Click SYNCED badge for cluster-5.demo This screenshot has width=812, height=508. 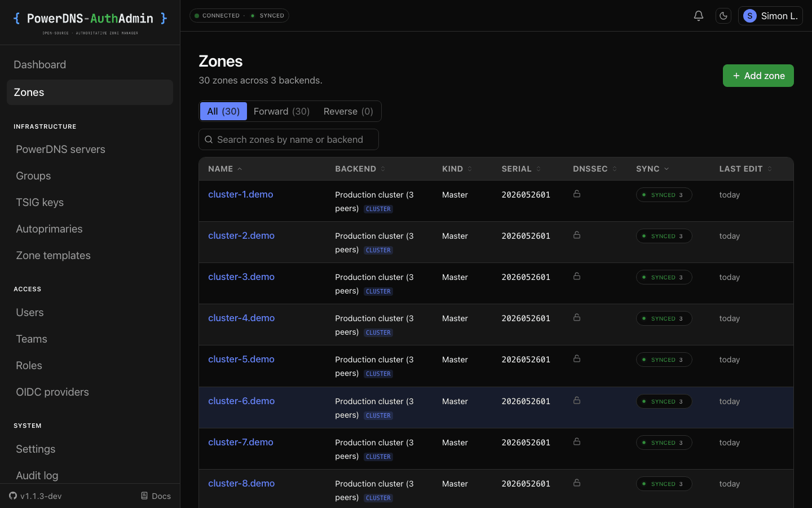coord(664,360)
